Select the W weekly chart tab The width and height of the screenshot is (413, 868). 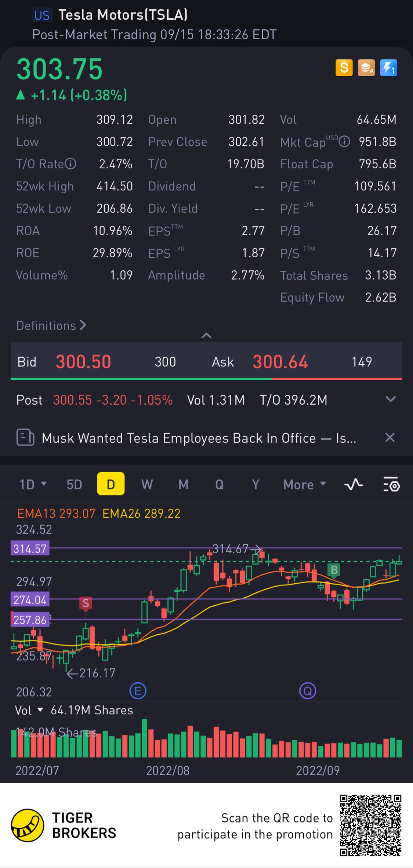click(147, 485)
